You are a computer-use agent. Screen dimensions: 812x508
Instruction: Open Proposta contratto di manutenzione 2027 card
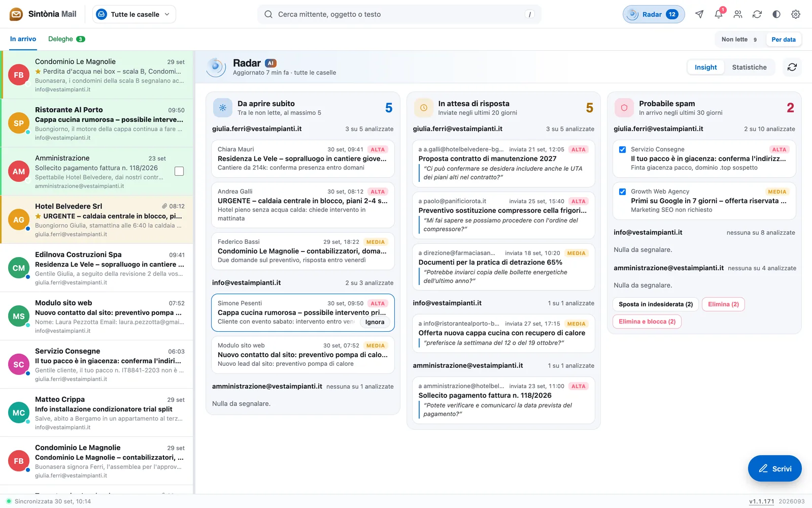coord(503,164)
